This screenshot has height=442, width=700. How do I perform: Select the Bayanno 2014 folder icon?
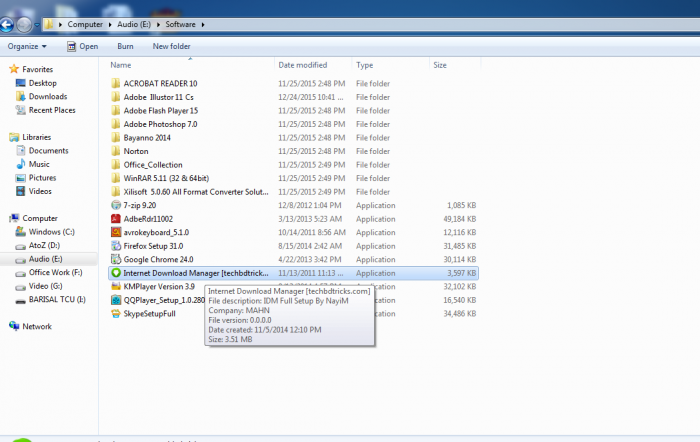(116, 138)
